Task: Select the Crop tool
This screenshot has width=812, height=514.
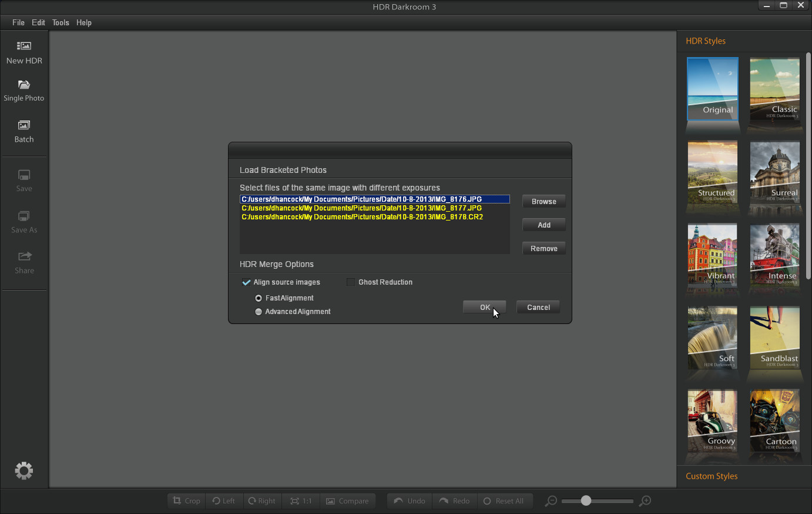Action: pos(186,501)
